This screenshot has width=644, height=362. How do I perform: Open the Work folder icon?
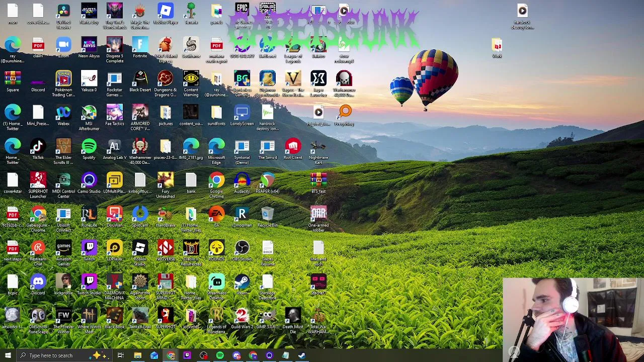click(497, 48)
